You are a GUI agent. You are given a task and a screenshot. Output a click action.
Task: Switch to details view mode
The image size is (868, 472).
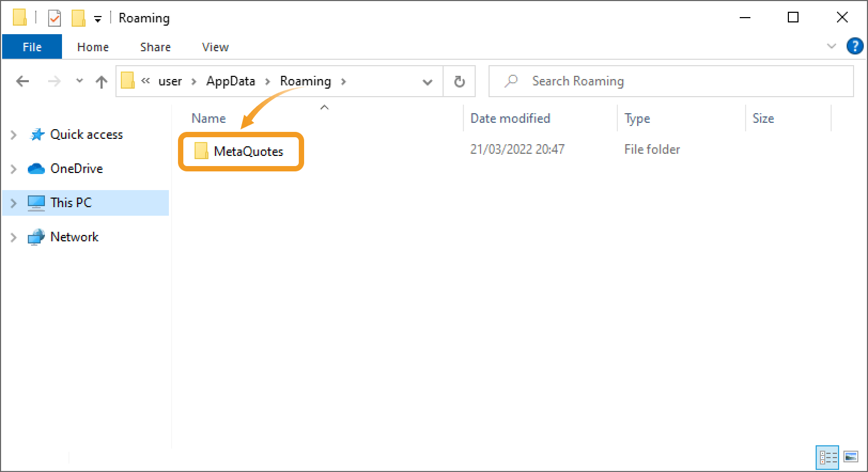pyautogui.click(x=827, y=457)
